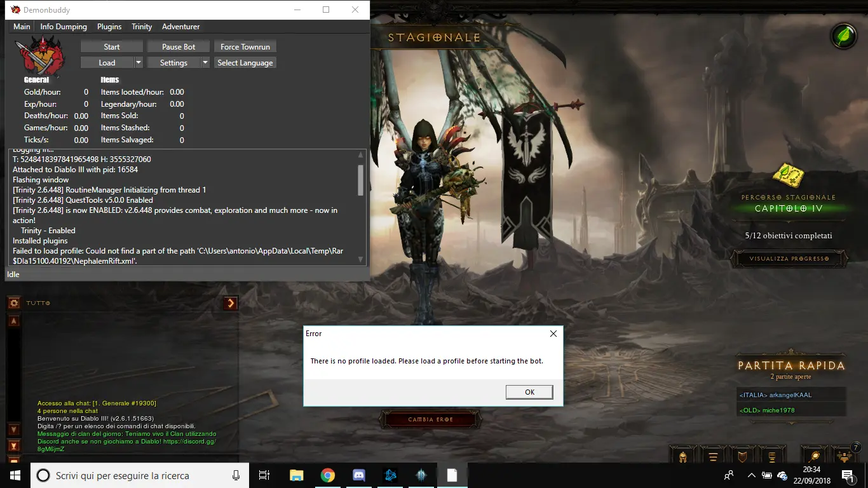The image size is (868, 488).
Task: Click the season journey scroll icon
Action: (x=789, y=175)
